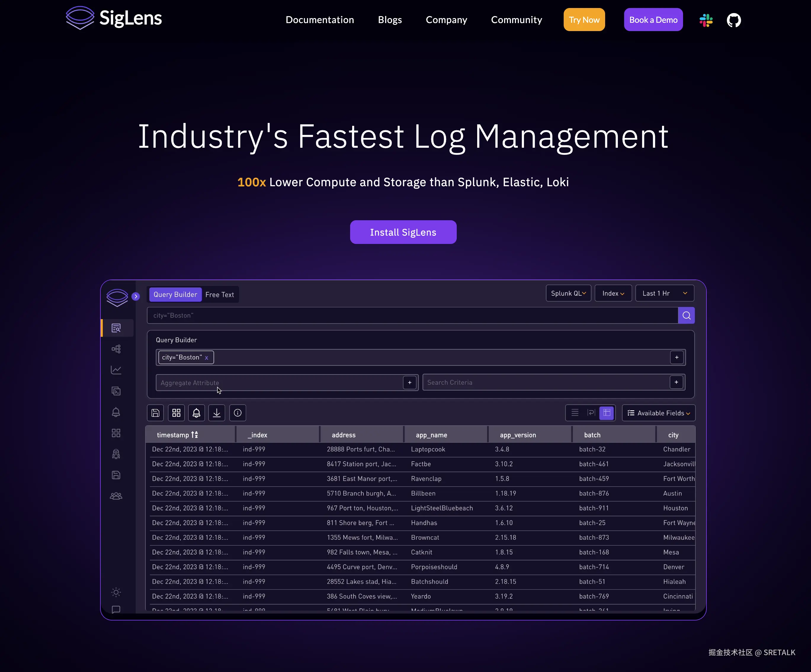Viewport: 811px width, 672px height.
Task: Open the Tracing icon in the sidebar
Action: [116, 348]
